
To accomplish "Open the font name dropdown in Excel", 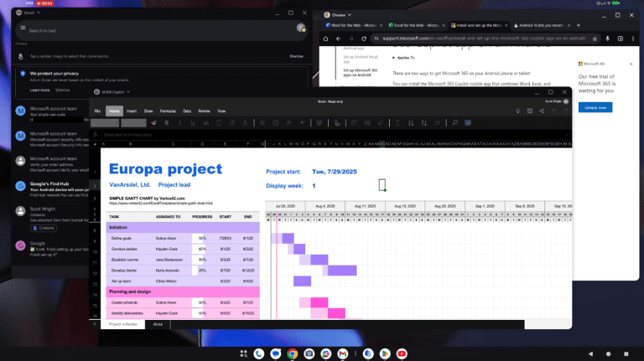I will 105,122.
